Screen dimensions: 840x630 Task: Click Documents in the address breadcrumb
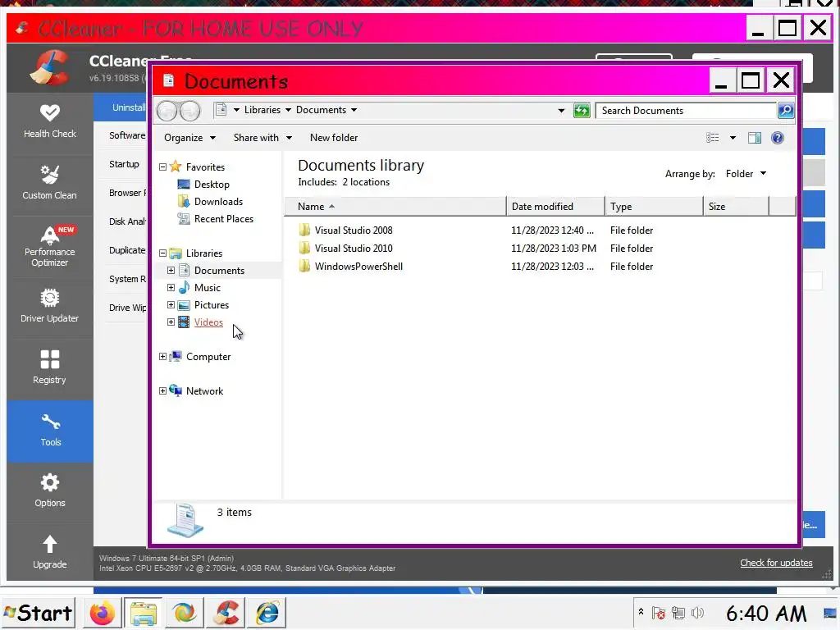click(321, 110)
